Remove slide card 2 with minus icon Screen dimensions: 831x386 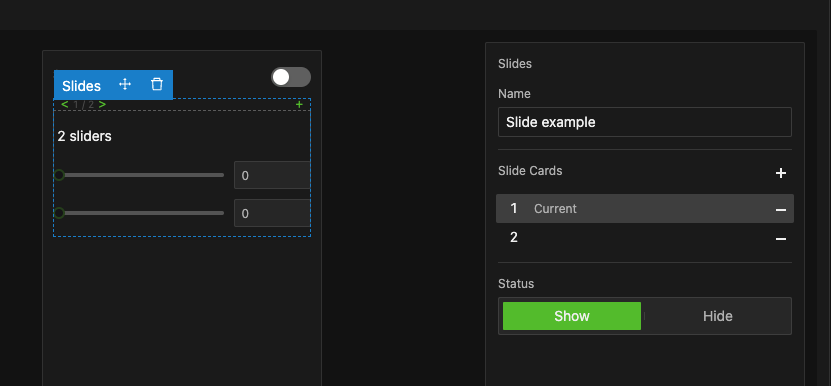coord(781,239)
